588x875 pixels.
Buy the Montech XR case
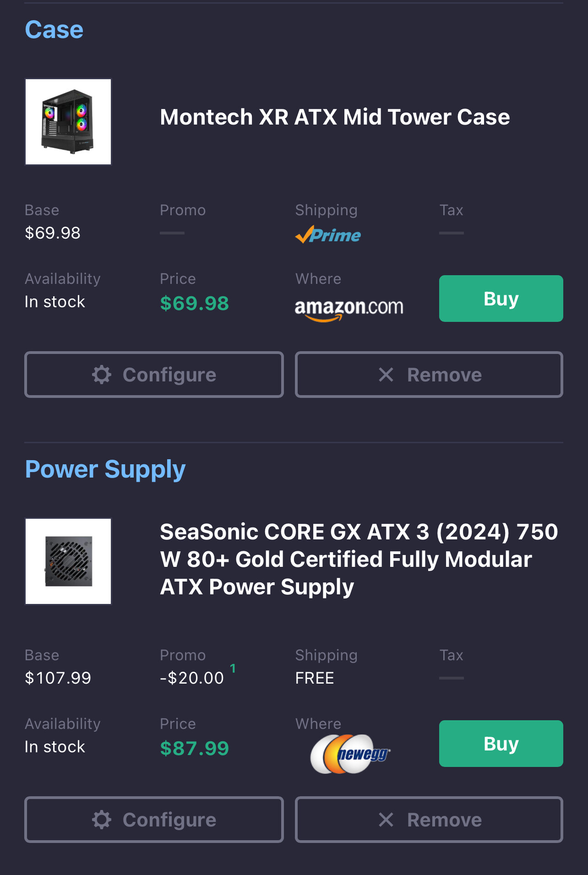[501, 299]
